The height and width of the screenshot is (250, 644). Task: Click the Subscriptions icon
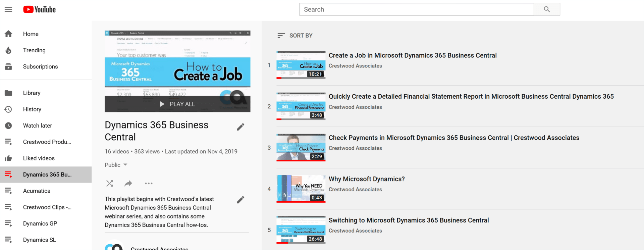(x=8, y=66)
